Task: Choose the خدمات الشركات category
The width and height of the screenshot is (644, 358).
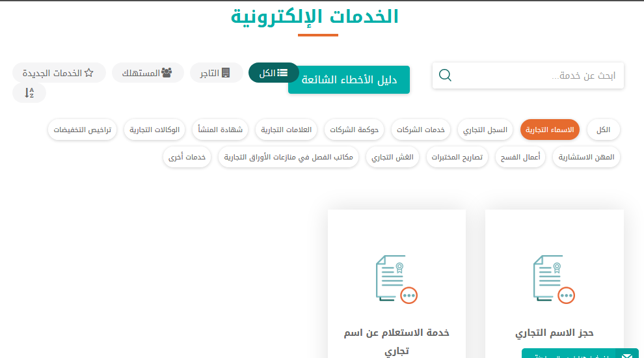Action: pos(421,130)
